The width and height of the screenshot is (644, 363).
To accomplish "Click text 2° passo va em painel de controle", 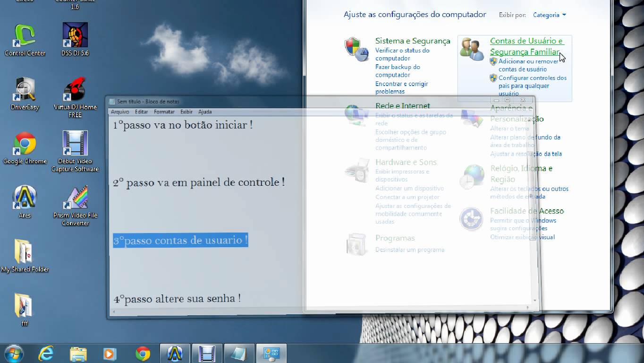I will 199,182.
